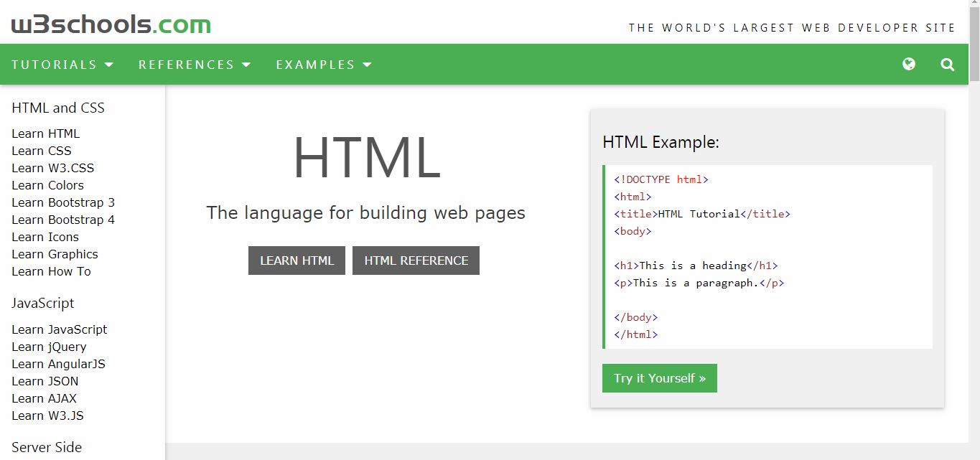
Task: Click the World's Largest Web Developer Site tagline
Action: click(x=793, y=28)
